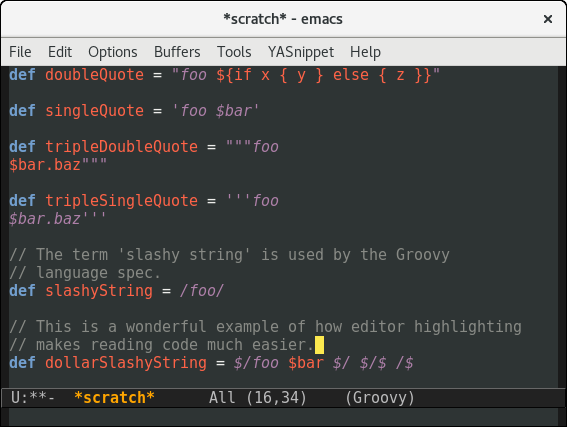Viewport: 567px width, 427px height.
Task: Open the YASnippet menu
Action: pos(301,52)
